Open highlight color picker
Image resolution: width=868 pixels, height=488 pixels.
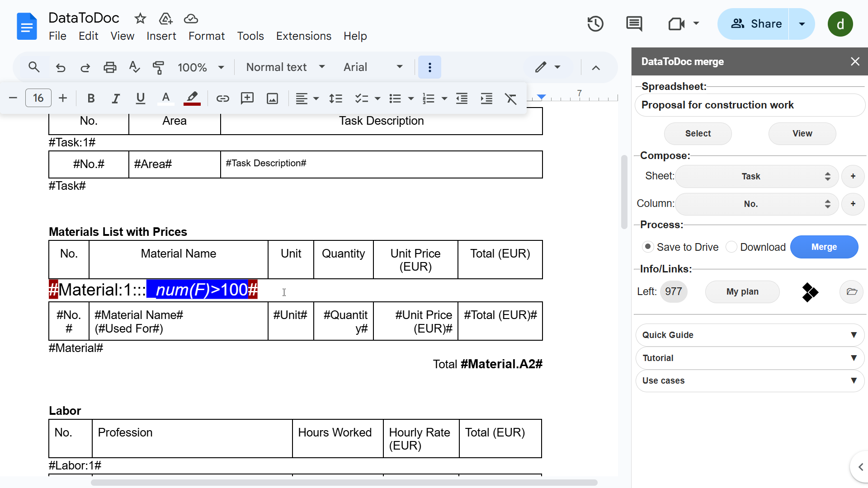coord(192,98)
